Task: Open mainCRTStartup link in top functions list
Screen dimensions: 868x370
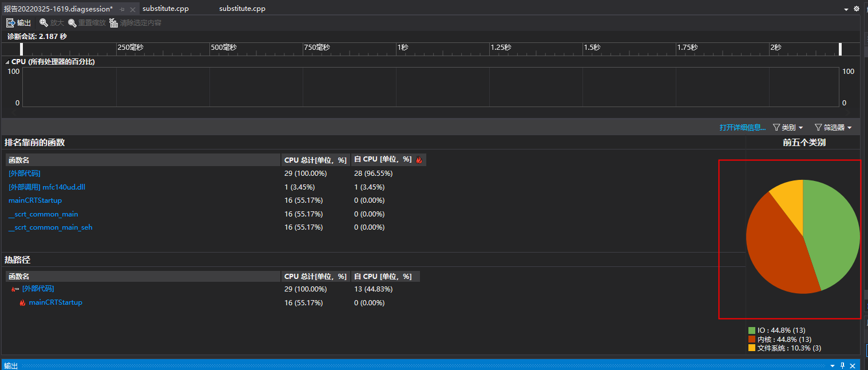Action: [x=35, y=200]
